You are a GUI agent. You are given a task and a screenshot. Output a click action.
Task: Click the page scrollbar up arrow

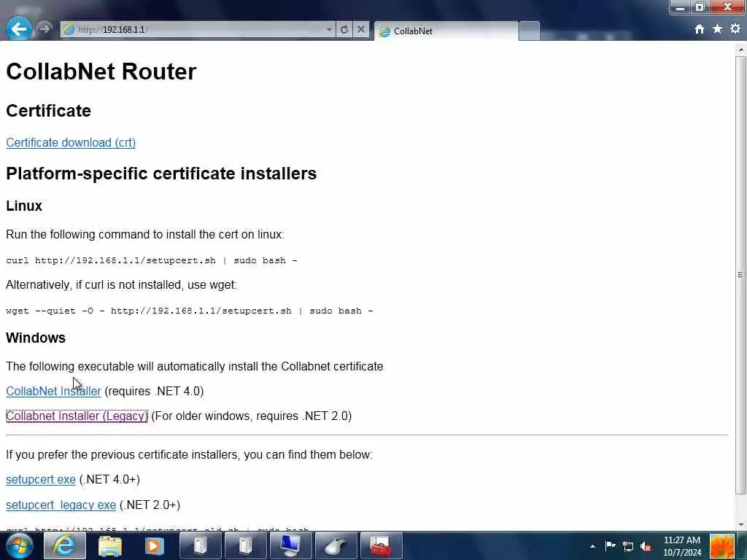point(741,50)
